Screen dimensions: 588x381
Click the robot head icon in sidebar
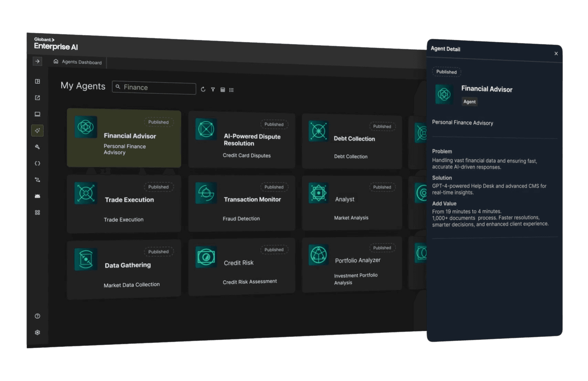pyautogui.click(x=38, y=196)
